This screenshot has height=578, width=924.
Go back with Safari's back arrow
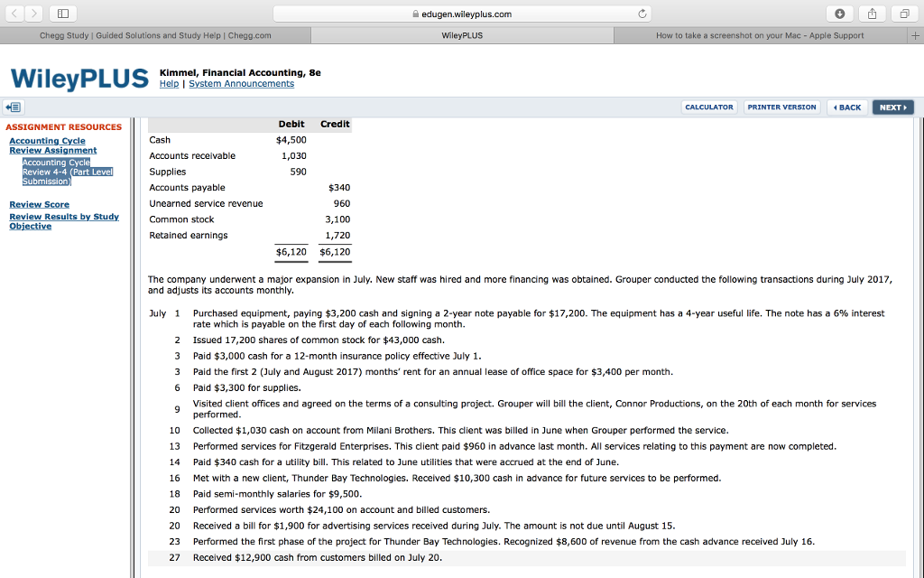[x=14, y=13]
